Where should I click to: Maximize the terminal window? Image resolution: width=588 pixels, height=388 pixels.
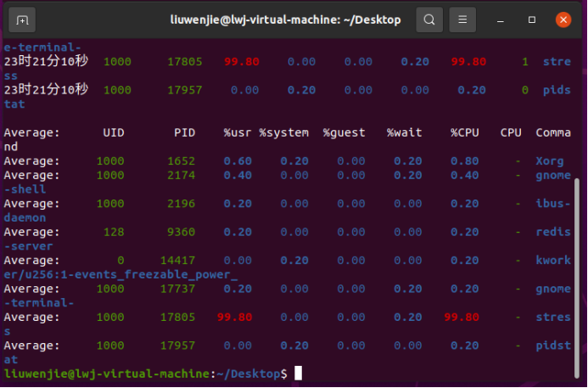click(x=532, y=20)
